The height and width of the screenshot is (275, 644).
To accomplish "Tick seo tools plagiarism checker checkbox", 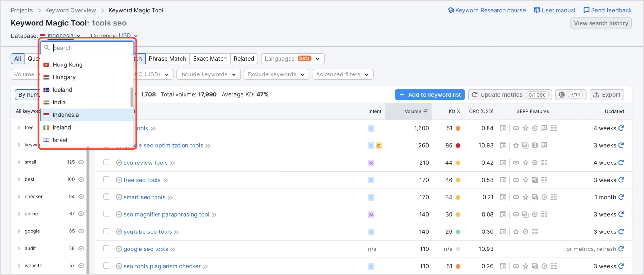I will click(x=106, y=266).
